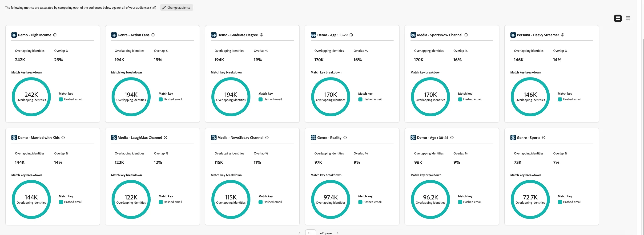Click TV icon on Genre - Sports card

click(x=513, y=138)
